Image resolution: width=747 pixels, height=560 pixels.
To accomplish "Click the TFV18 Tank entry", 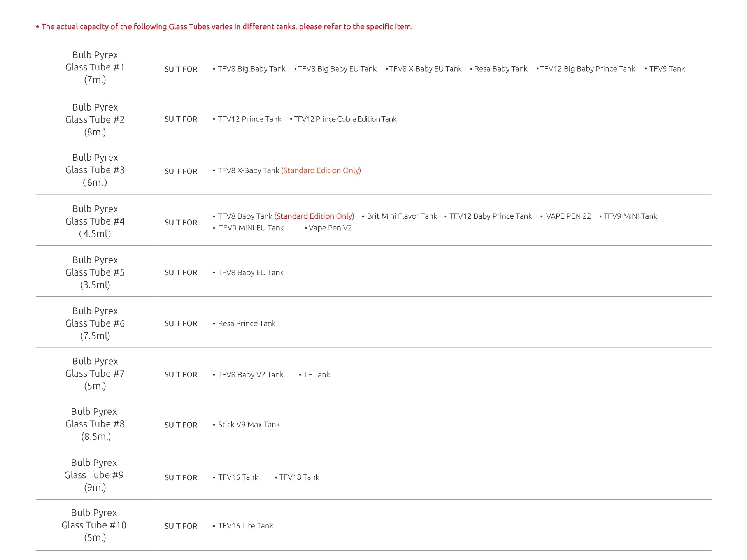I will pos(299,477).
